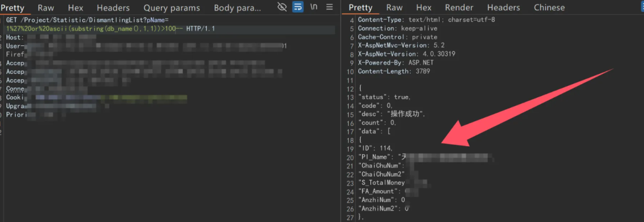Click the Cache-Control: private header line

398,37
